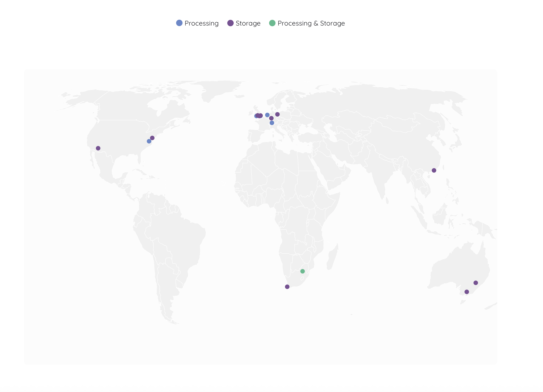543x392 pixels.
Task: Toggle Processing & Storage legend entry
Action: (x=311, y=23)
